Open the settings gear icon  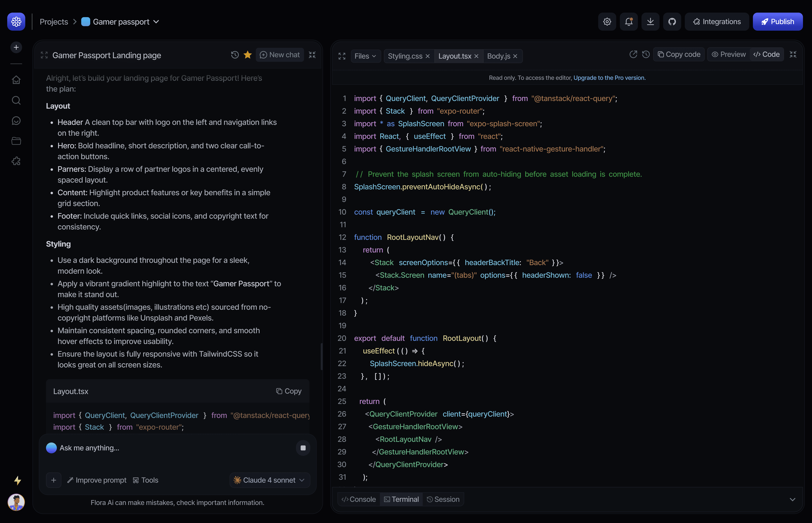coord(607,22)
